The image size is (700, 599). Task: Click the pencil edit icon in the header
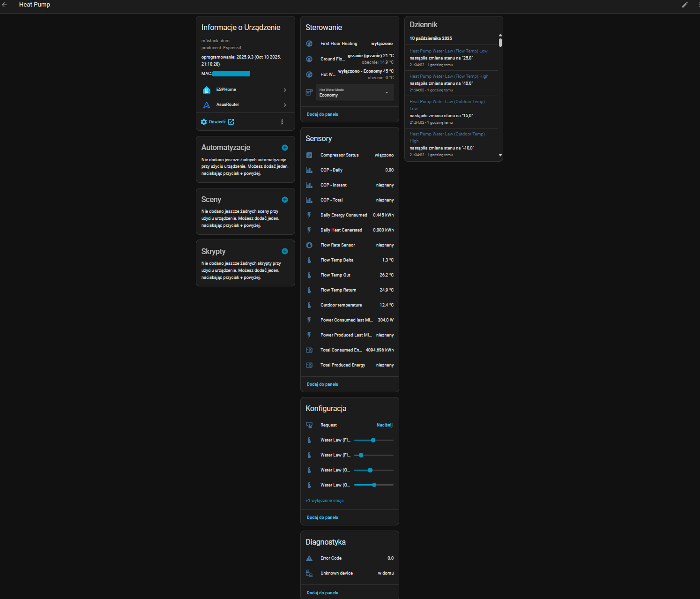[685, 5]
